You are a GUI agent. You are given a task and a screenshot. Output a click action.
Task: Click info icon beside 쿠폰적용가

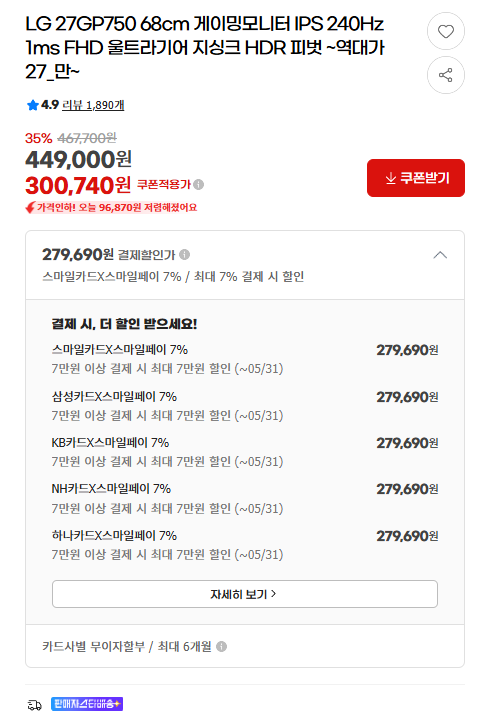199,184
